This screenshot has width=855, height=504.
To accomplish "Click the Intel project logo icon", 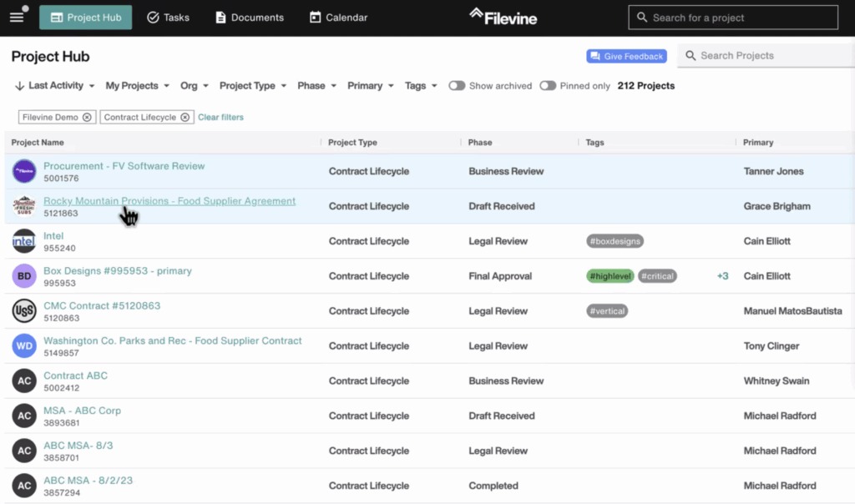I will point(24,241).
